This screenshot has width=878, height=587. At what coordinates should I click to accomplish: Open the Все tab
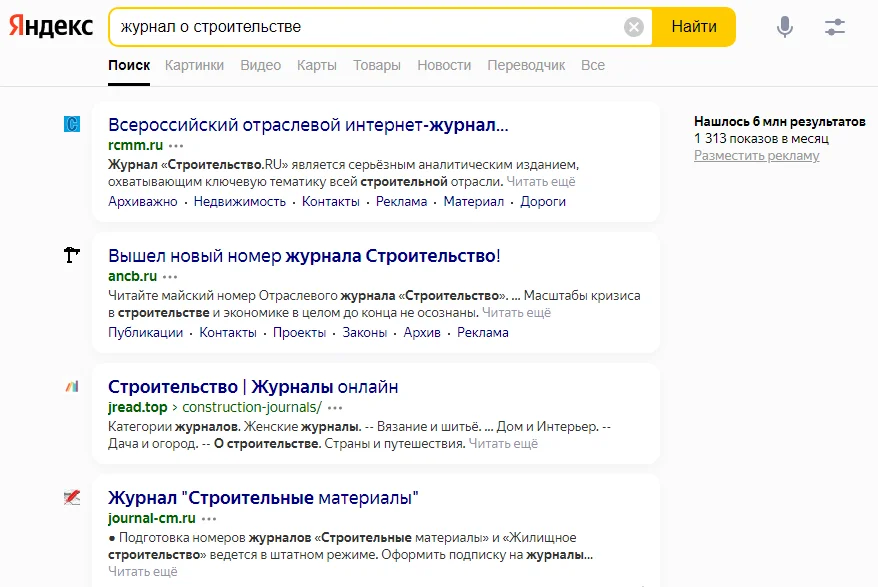(593, 65)
